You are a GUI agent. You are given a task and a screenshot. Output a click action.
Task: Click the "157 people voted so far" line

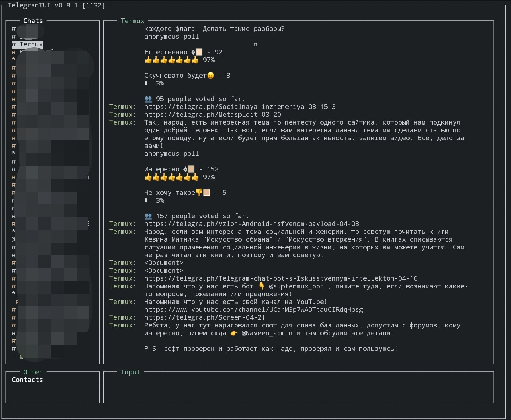coord(197,216)
